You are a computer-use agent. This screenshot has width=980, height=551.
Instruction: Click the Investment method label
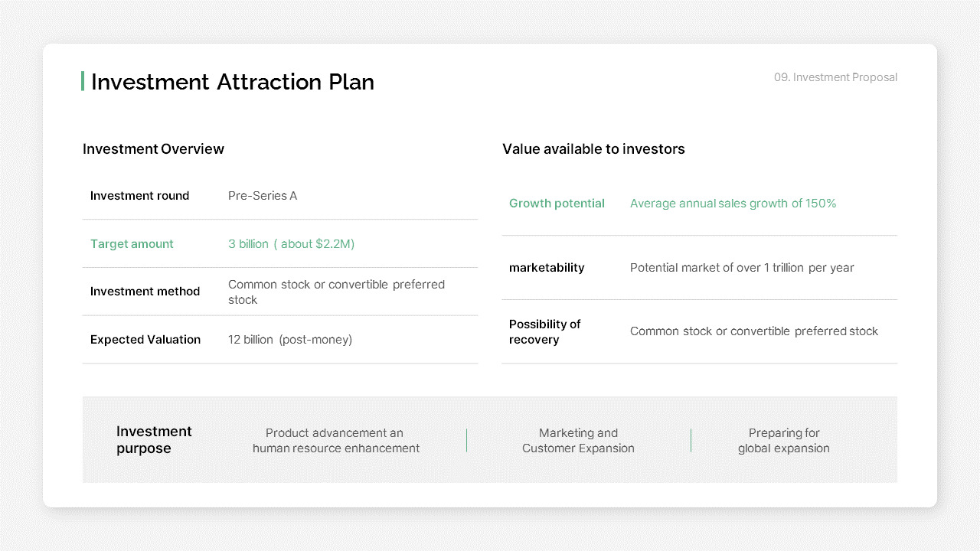(x=145, y=292)
